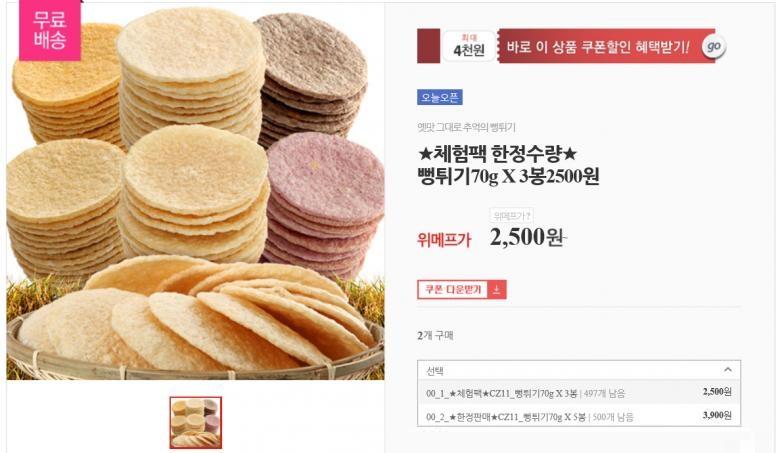
Task: Open the 선택 option dropdown
Action: [x=579, y=370]
